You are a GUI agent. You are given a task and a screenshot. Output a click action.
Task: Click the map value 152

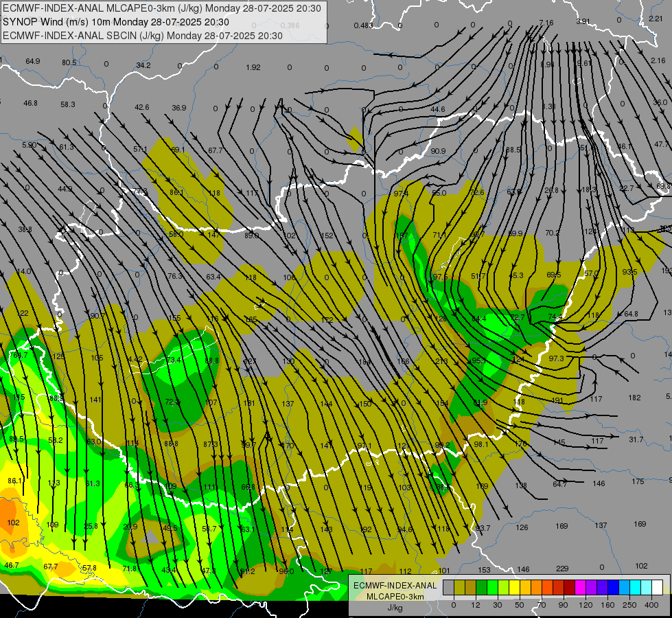point(327,236)
